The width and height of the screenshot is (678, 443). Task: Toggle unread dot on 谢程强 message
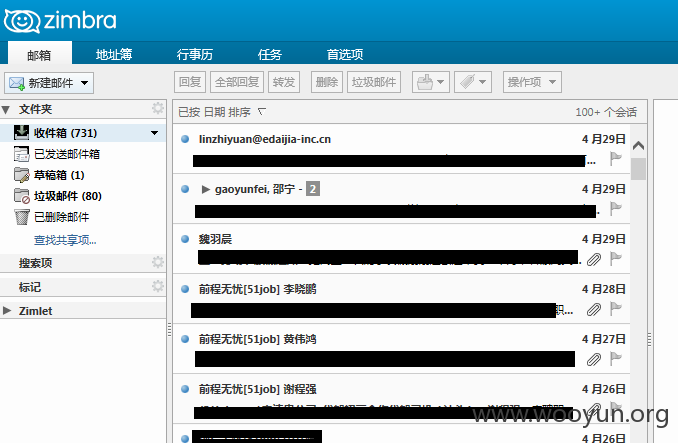[185, 389]
